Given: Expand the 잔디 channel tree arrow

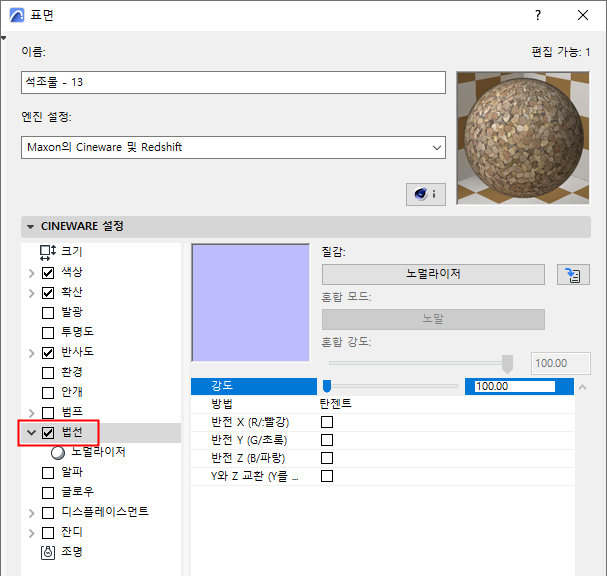Looking at the screenshot, I should pyautogui.click(x=32, y=533).
